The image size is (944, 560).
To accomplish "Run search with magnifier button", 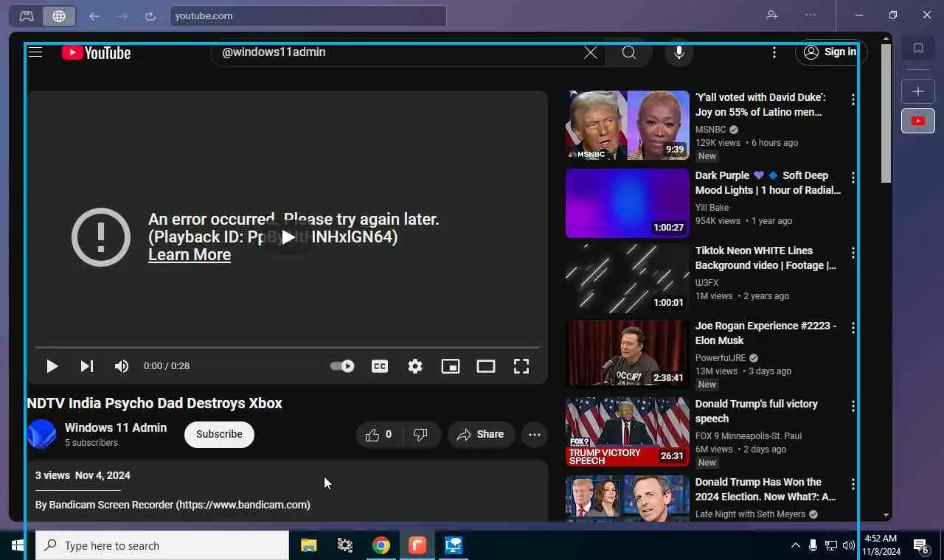I will point(629,52).
